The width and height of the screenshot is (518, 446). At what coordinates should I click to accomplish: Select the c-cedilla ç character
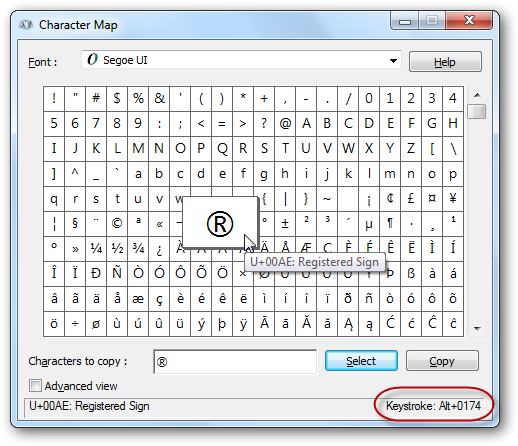pyautogui.click(x=159, y=299)
